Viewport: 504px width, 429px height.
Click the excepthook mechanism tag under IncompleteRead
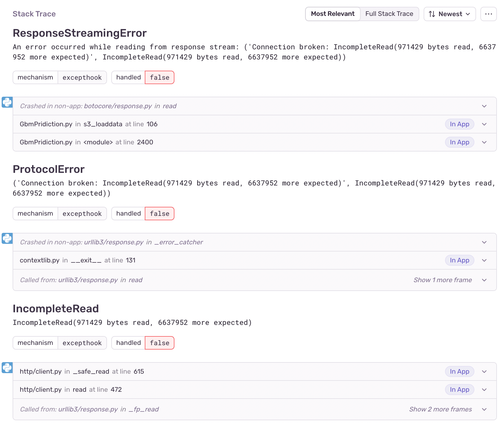82,343
